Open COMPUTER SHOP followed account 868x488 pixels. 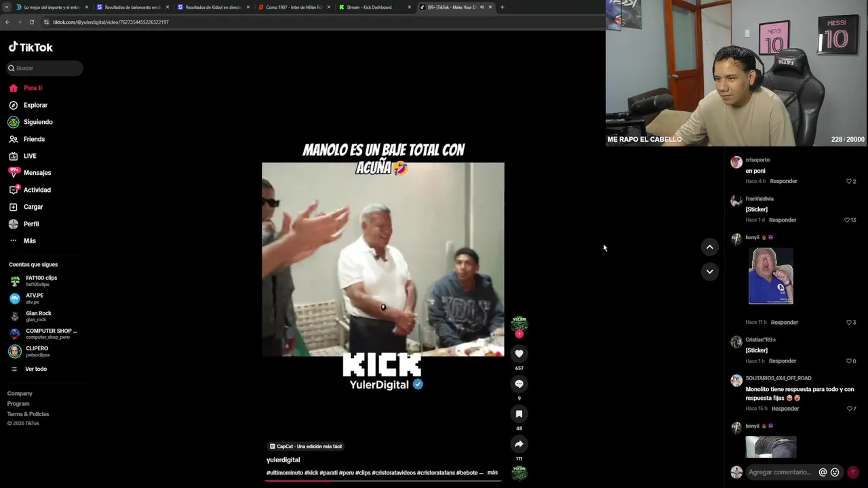point(43,333)
